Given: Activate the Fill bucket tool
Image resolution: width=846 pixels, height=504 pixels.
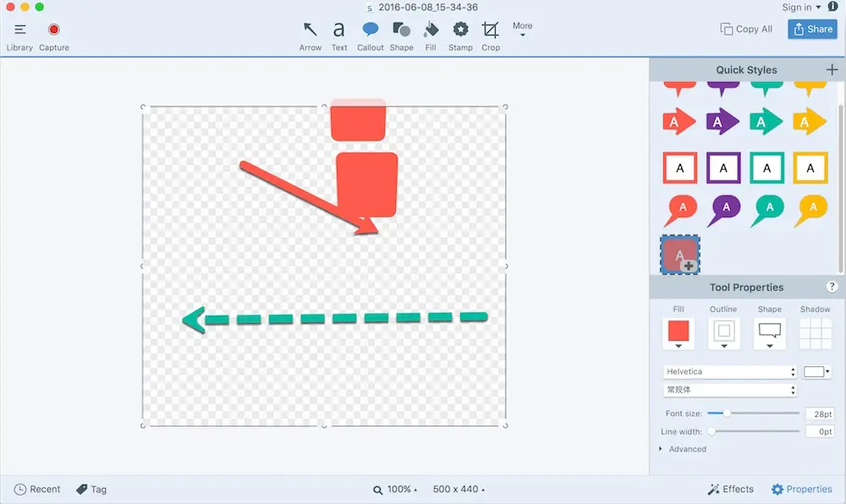Looking at the screenshot, I should tap(431, 36).
